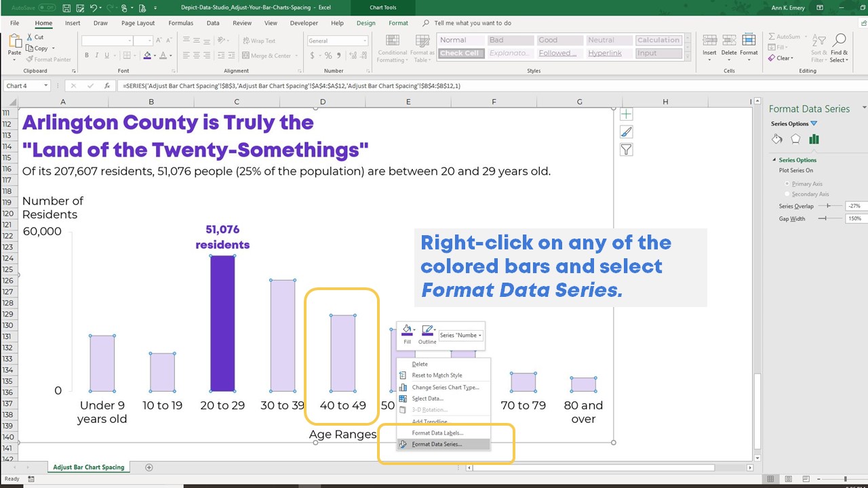Toggle bold formatting in the Font group
This screenshot has width=868, height=488.
point(86,54)
